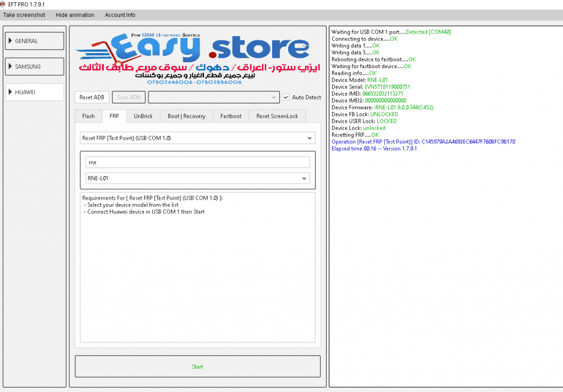This screenshot has width=563, height=392.
Task: Expand the HUAWEI sidebar section
Action: pyautogui.click(x=35, y=92)
